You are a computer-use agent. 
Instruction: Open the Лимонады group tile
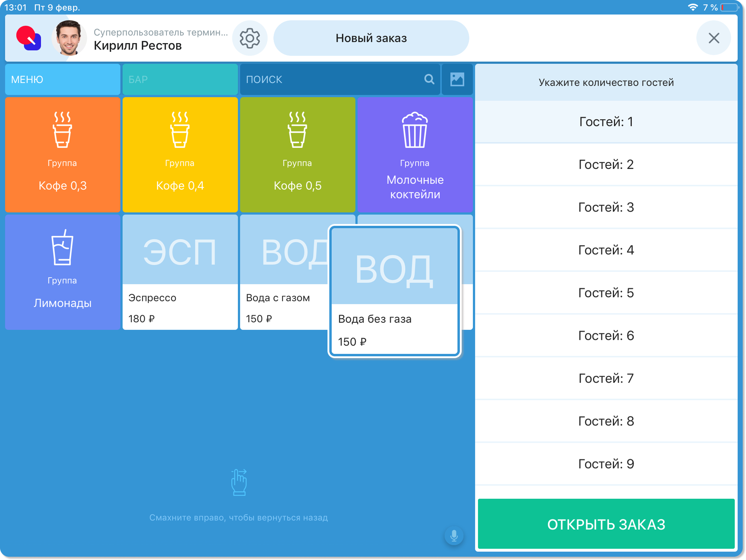click(x=62, y=272)
